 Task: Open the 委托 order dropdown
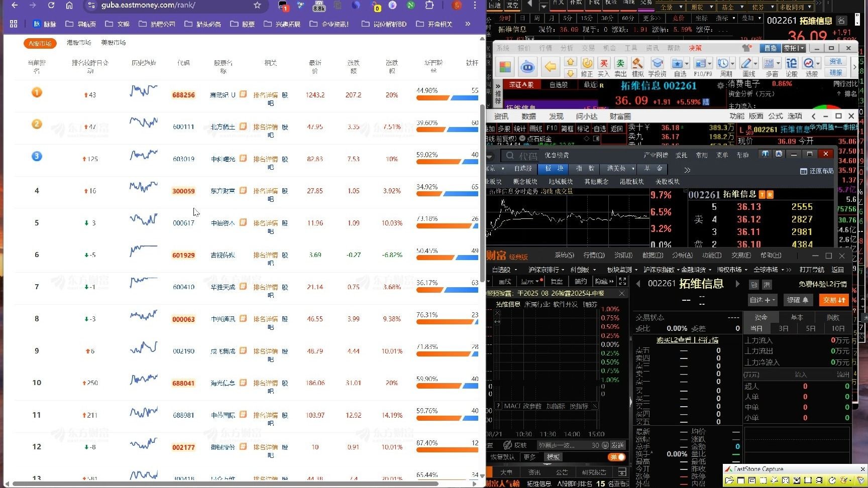coord(794,48)
